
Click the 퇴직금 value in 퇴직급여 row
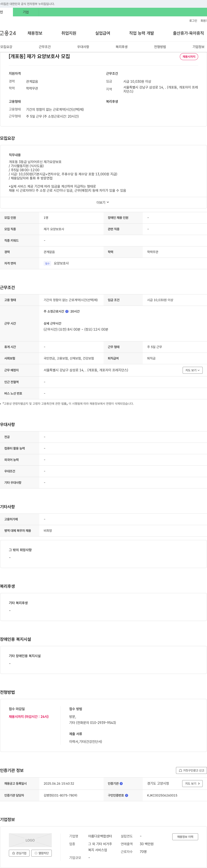151,358
